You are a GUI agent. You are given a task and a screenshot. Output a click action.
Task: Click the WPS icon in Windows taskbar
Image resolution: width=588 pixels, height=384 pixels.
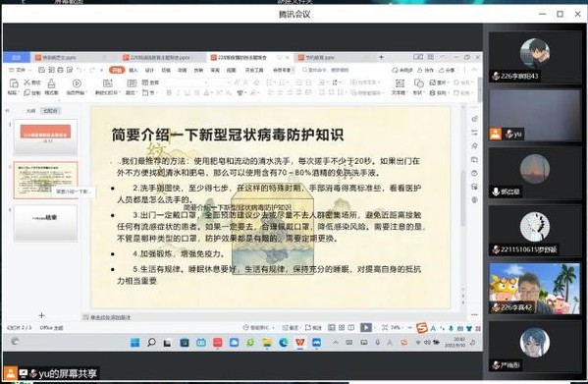[x=300, y=342]
